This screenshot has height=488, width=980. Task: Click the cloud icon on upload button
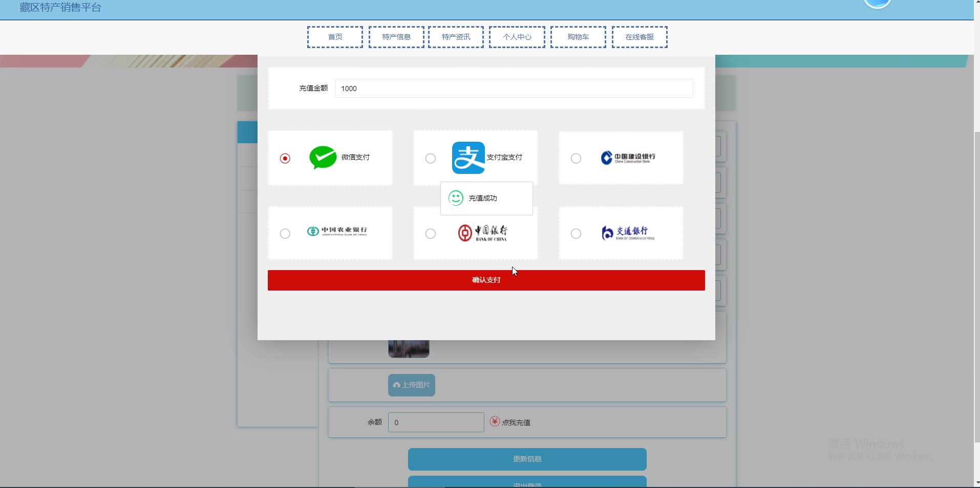tap(396, 385)
